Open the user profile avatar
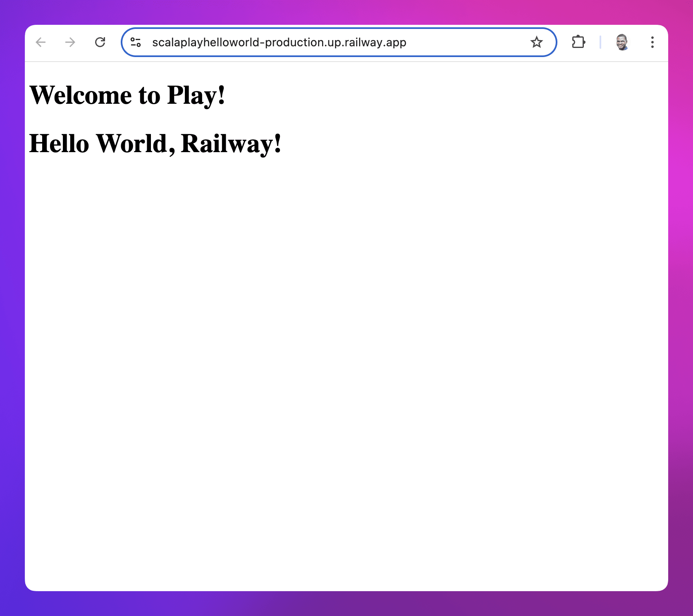The image size is (693, 616). pyautogui.click(x=622, y=42)
